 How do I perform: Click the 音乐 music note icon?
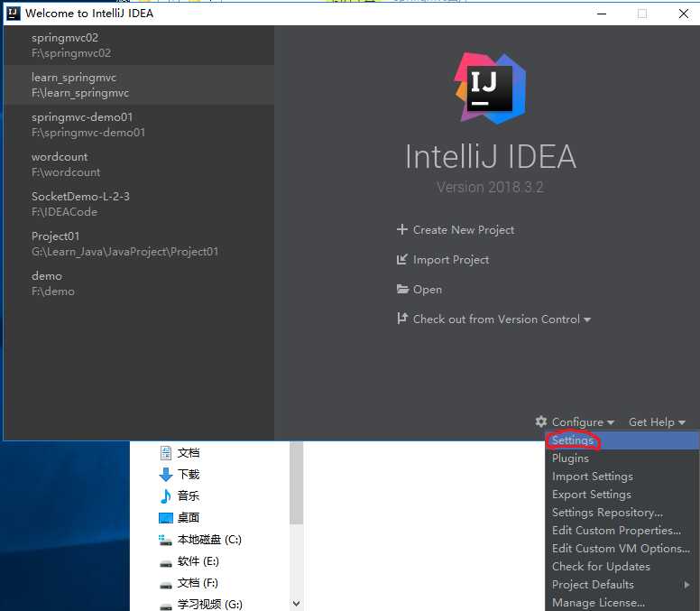coord(166,495)
